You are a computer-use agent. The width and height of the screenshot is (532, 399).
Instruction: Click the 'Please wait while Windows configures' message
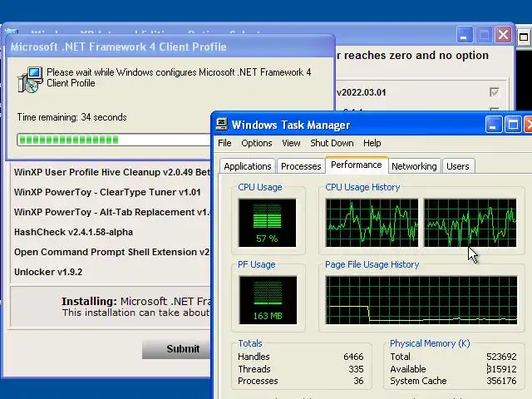179,77
